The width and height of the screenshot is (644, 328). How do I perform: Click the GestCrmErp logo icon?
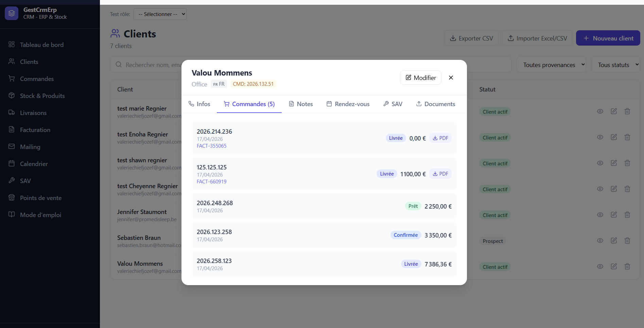point(12,13)
